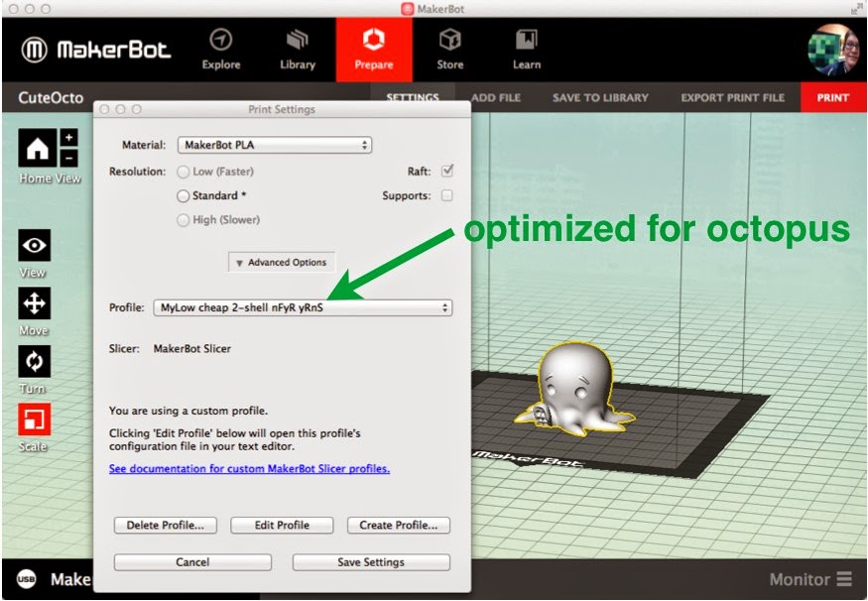
Task: Toggle the Raft checkbox
Action: pyautogui.click(x=446, y=171)
